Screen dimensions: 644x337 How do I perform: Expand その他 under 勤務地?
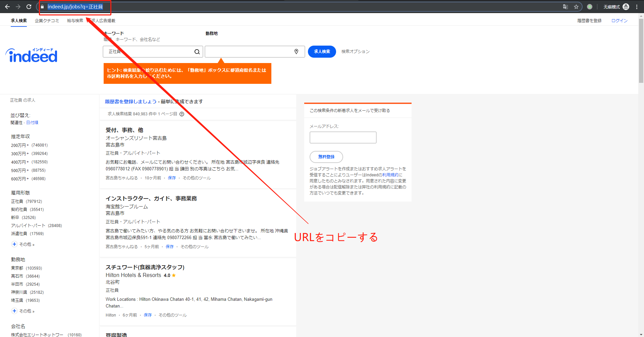click(x=27, y=311)
